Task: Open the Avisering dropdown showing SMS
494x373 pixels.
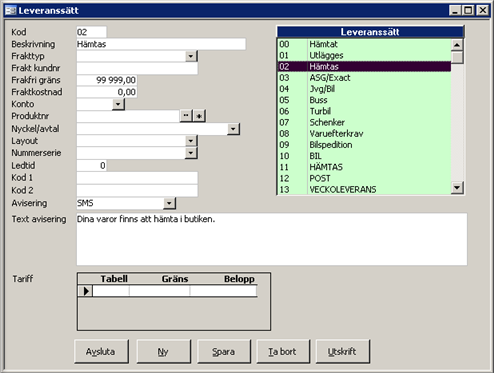Action: point(169,203)
